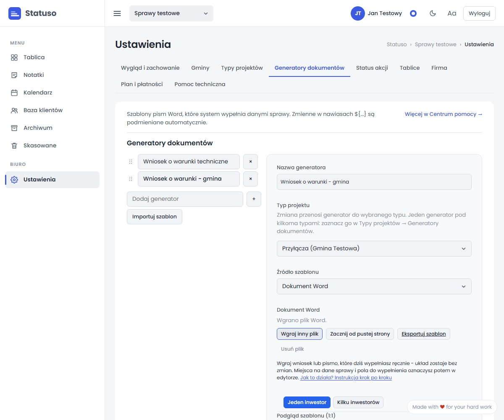Open the Plan i płatności tab
The height and width of the screenshot is (420, 504).
pos(142,84)
